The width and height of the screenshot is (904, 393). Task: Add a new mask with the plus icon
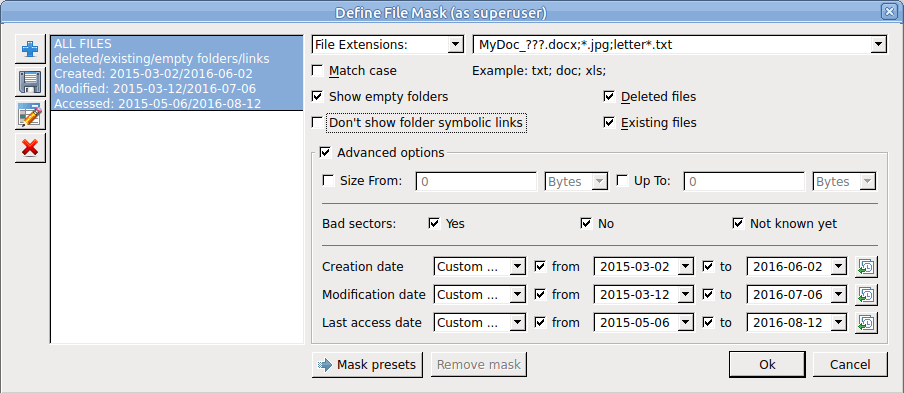(30, 49)
